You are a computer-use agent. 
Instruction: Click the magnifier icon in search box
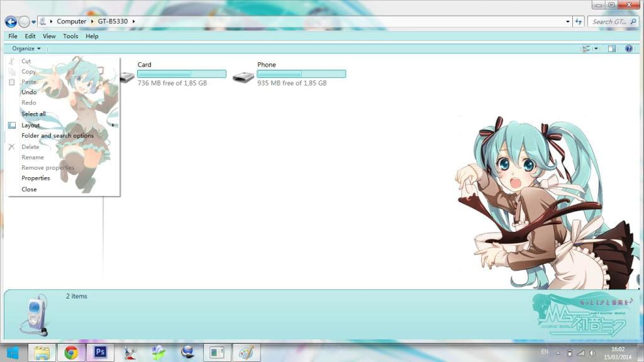coord(633,22)
